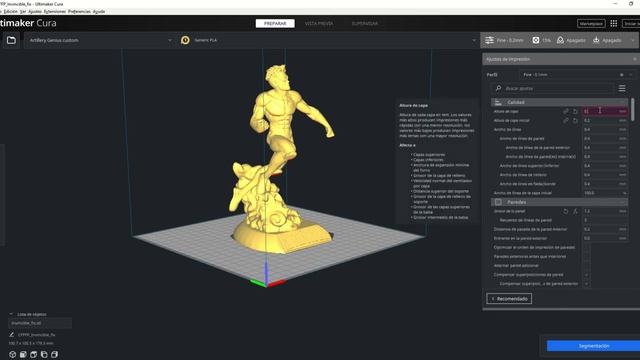Open file with the folder icon
Screen dimensions: 640x360
click(11, 40)
